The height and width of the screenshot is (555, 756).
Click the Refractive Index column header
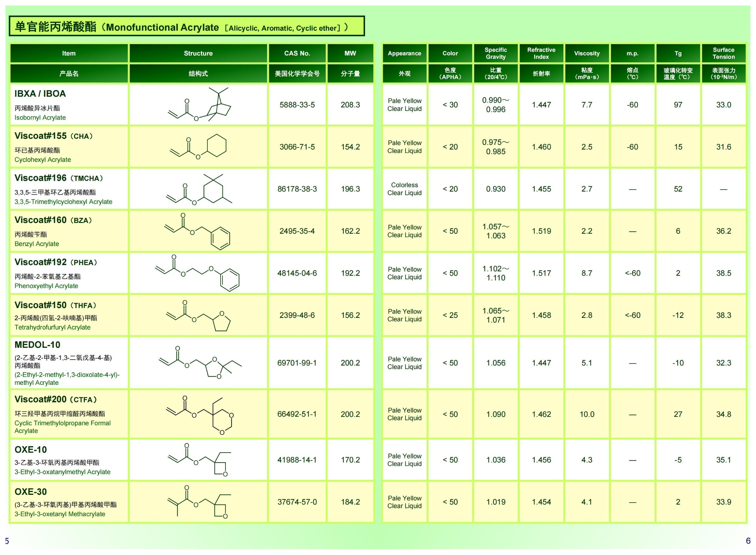point(541,53)
